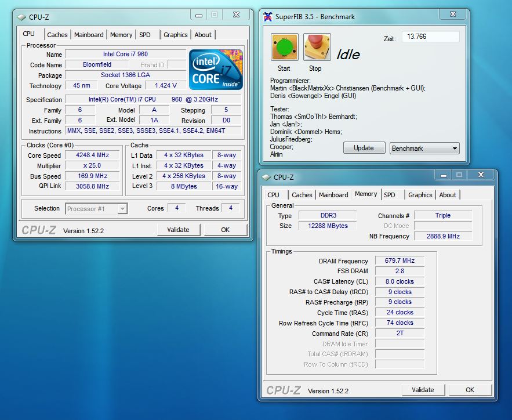This screenshot has height=420, width=512.
Task: Click the green Start button in SuperFIB
Action: 284,48
